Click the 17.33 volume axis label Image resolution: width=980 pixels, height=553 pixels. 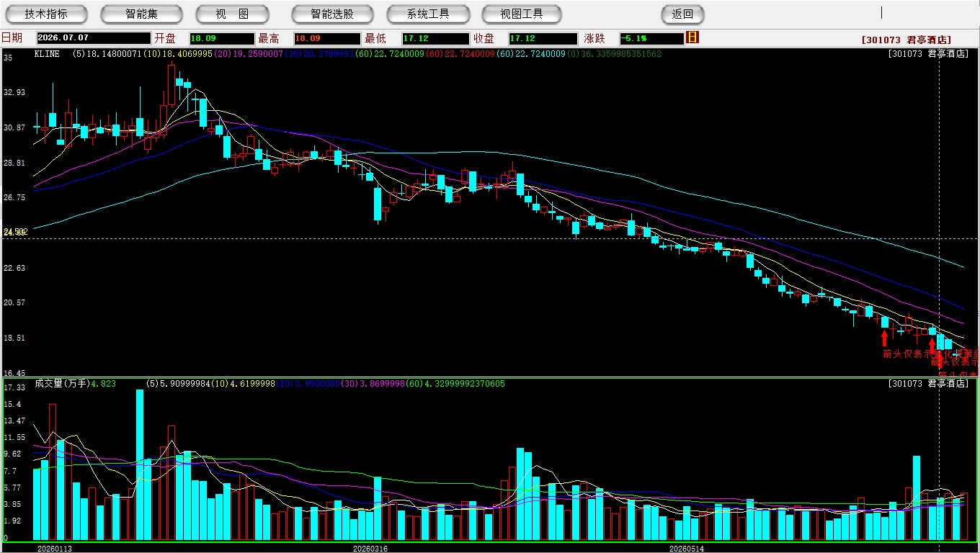14,387
